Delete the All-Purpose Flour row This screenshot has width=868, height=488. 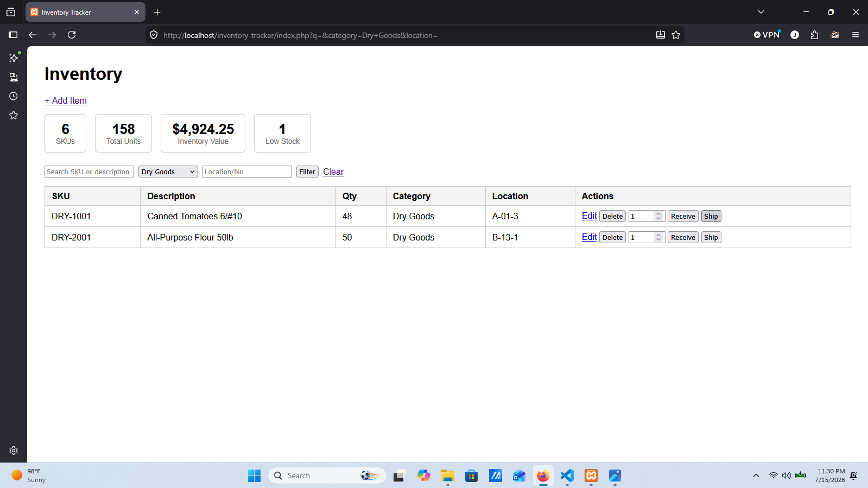[x=612, y=237]
